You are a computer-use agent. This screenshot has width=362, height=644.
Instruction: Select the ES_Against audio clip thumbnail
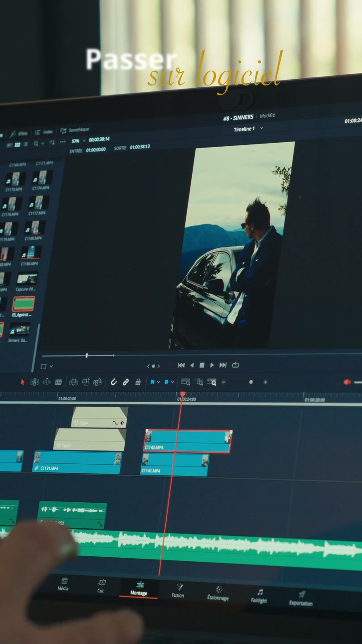coord(24,304)
